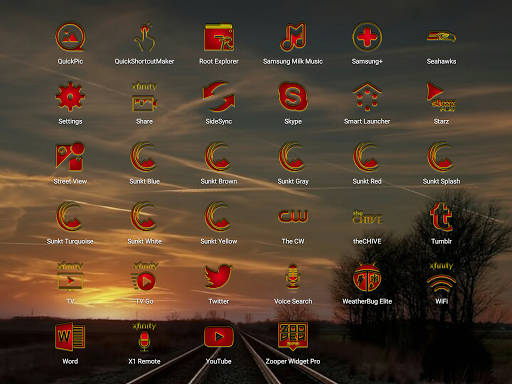512x384 pixels.
Task: Select the Sunkt Blue icon
Action: coord(144,157)
